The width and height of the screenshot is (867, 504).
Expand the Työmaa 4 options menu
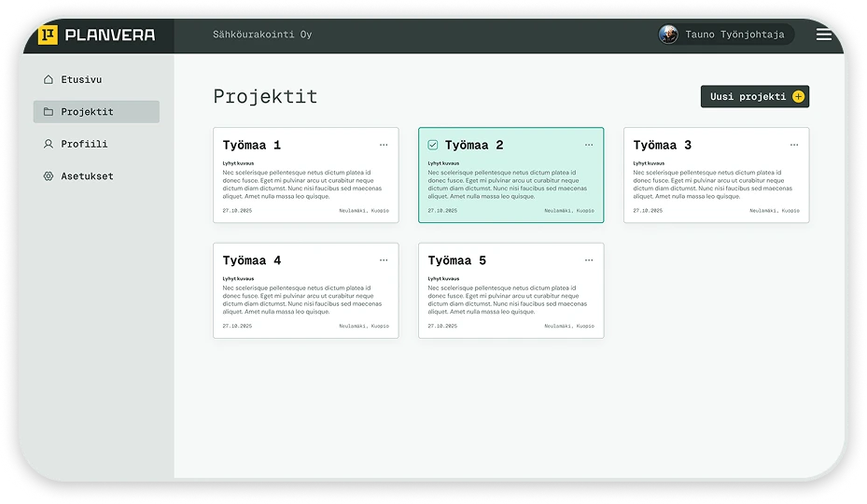384,260
